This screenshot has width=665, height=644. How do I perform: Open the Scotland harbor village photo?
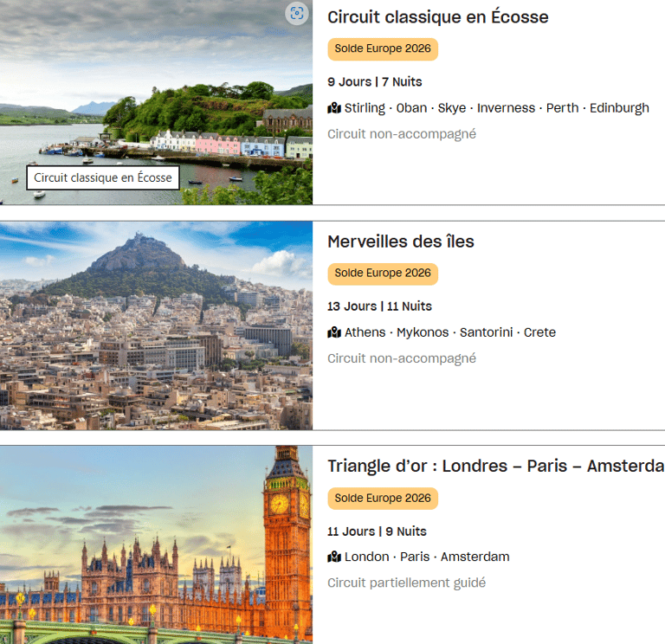(156, 102)
